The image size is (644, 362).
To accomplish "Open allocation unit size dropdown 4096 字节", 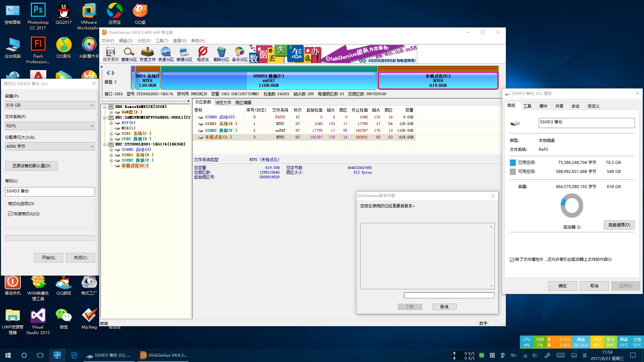I will [x=50, y=146].
